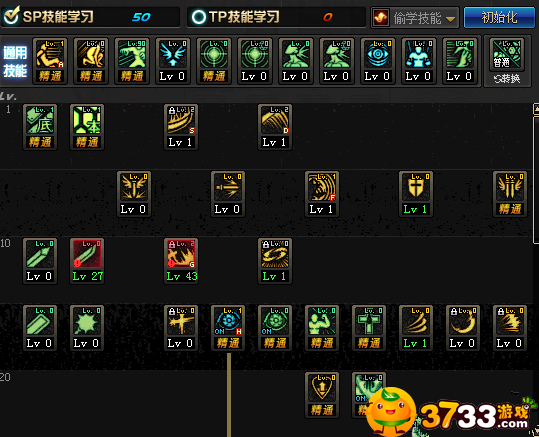Image resolution: width=539 pixels, height=437 pixels.
Task: Open the 通用技能 category label
Action: (15, 61)
